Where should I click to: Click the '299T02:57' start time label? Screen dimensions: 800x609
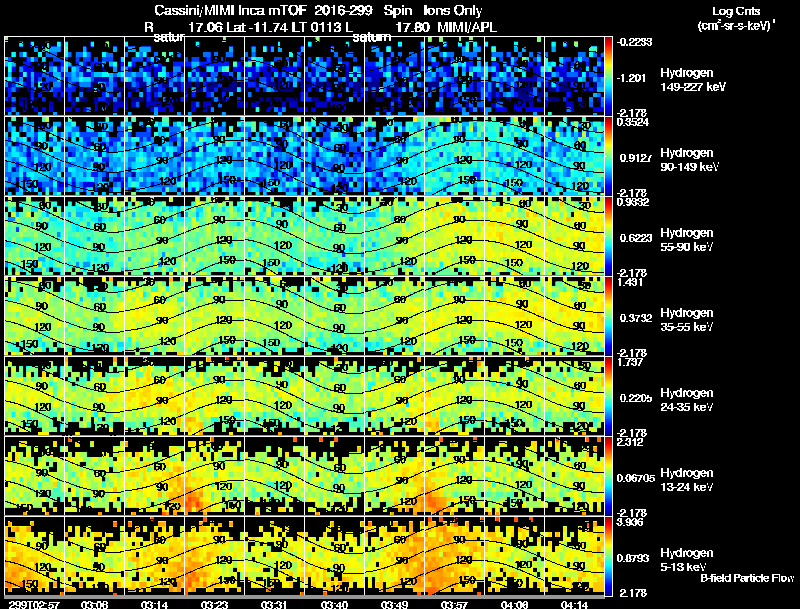coord(34,605)
